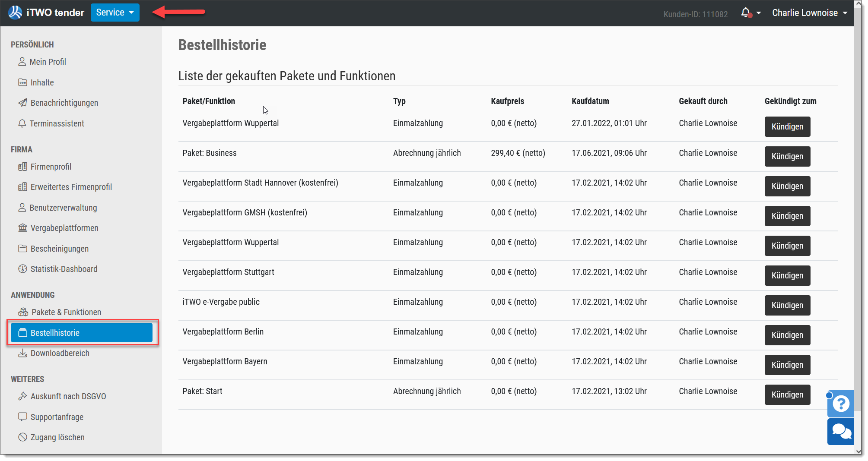Cancel Paket: Business with Kündigen

[787, 156]
